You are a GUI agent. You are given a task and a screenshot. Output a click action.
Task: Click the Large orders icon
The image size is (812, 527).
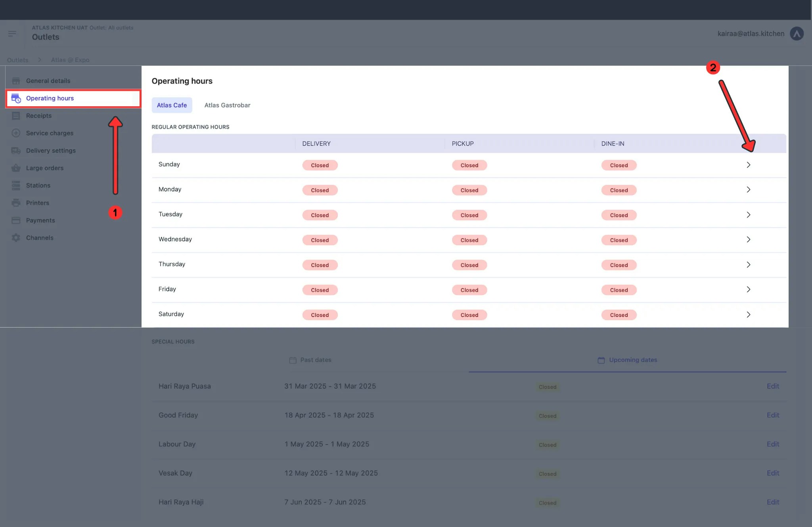coord(16,168)
